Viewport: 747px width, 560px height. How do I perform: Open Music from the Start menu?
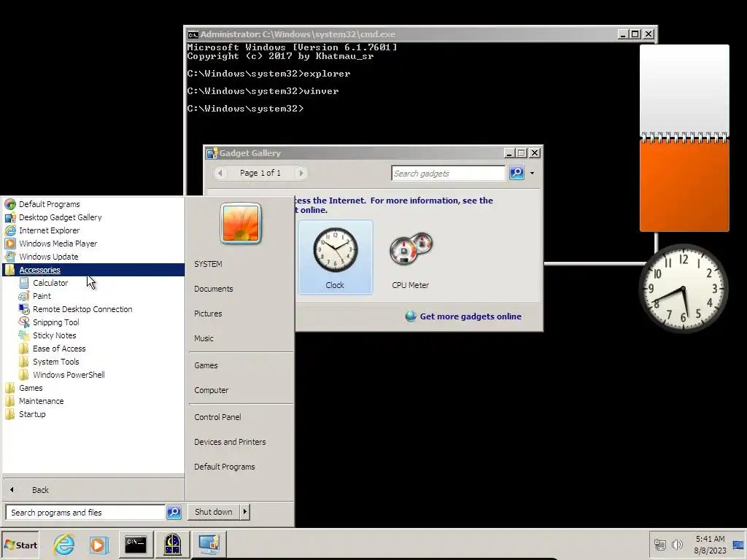coord(204,338)
